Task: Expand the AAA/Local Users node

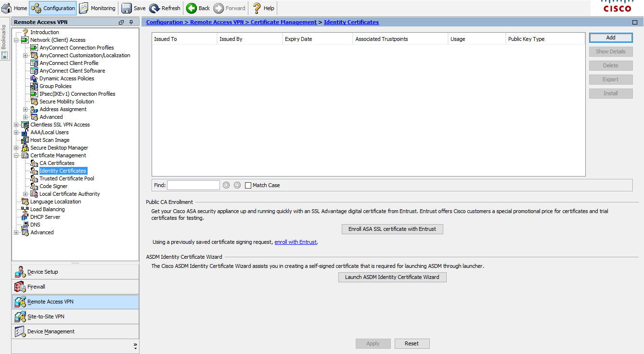Action: pyautogui.click(x=16, y=132)
